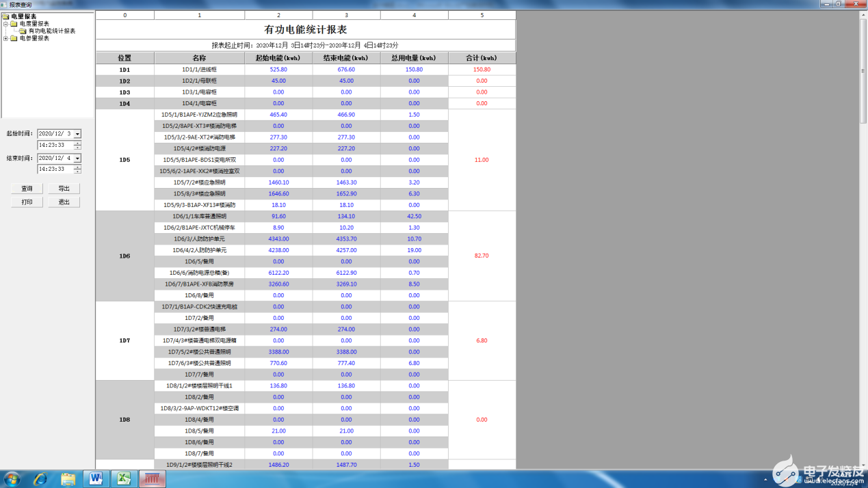
Task: Click the 525.80 start energy cell
Action: point(278,70)
